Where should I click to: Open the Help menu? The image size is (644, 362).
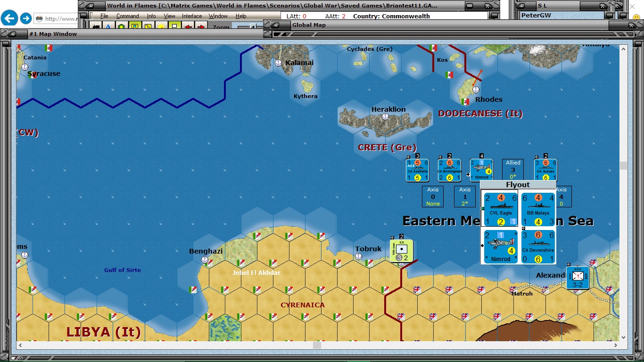[241, 16]
